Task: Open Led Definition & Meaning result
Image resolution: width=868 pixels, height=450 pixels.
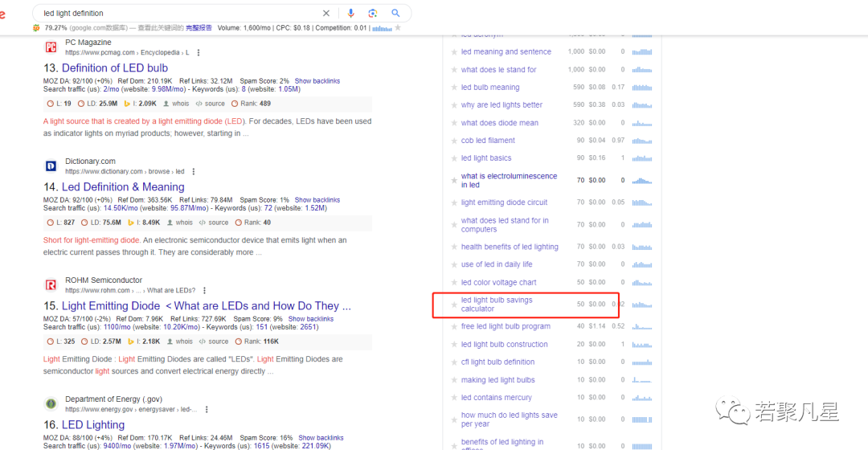Action: (123, 187)
